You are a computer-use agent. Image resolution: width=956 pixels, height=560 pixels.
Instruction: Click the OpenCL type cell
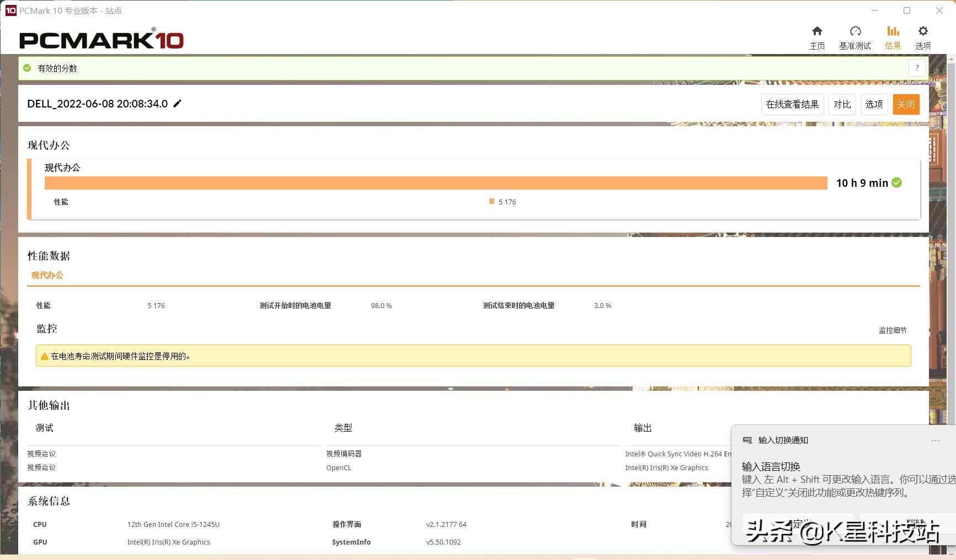coord(339,467)
